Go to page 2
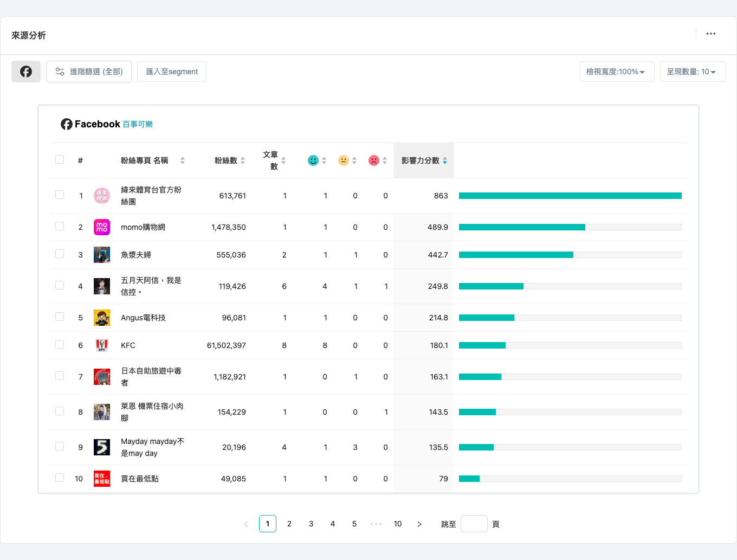The image size is (737, 560). point(289,524)
